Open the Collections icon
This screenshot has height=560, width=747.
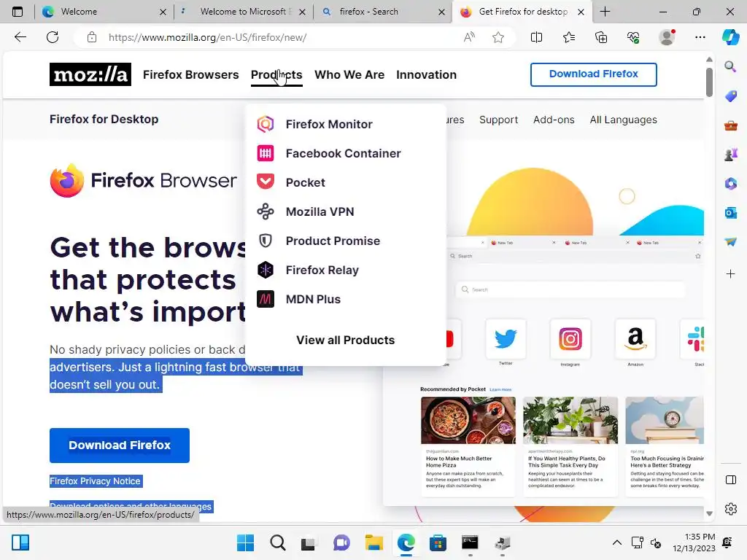601,37
